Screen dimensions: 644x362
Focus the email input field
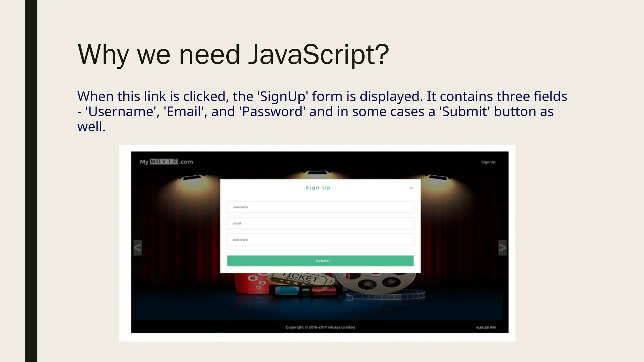click(320, 223)
